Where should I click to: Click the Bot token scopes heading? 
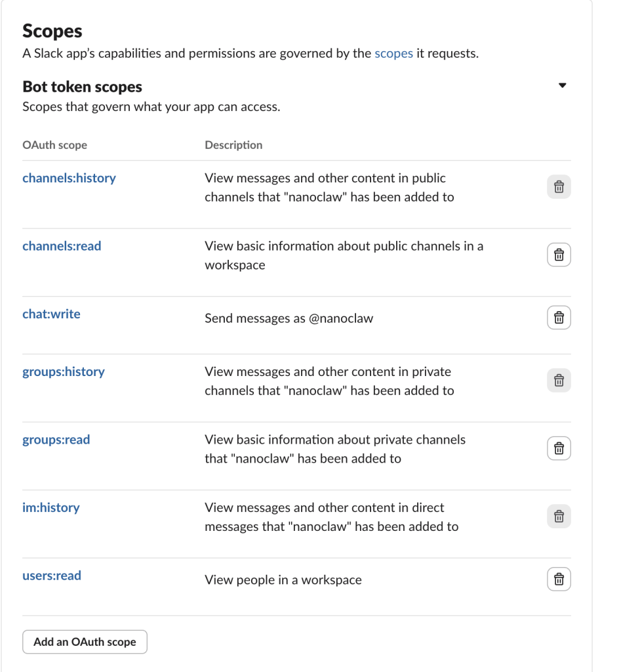(x=82, y=87)
